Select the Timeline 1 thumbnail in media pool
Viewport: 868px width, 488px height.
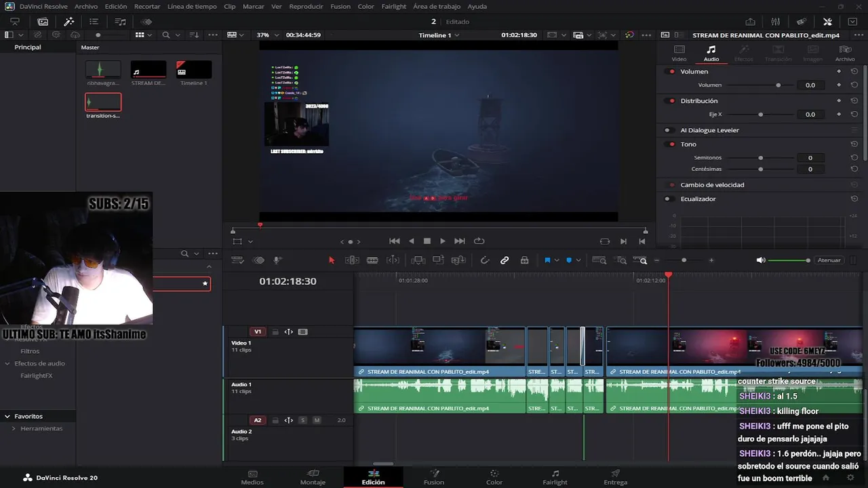tap(194, 69)
